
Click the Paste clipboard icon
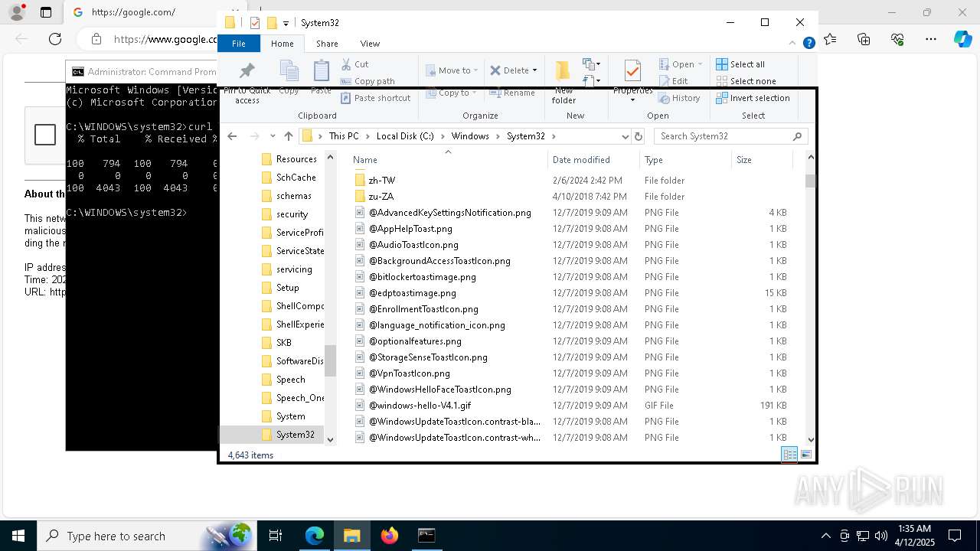coord(322,70)
